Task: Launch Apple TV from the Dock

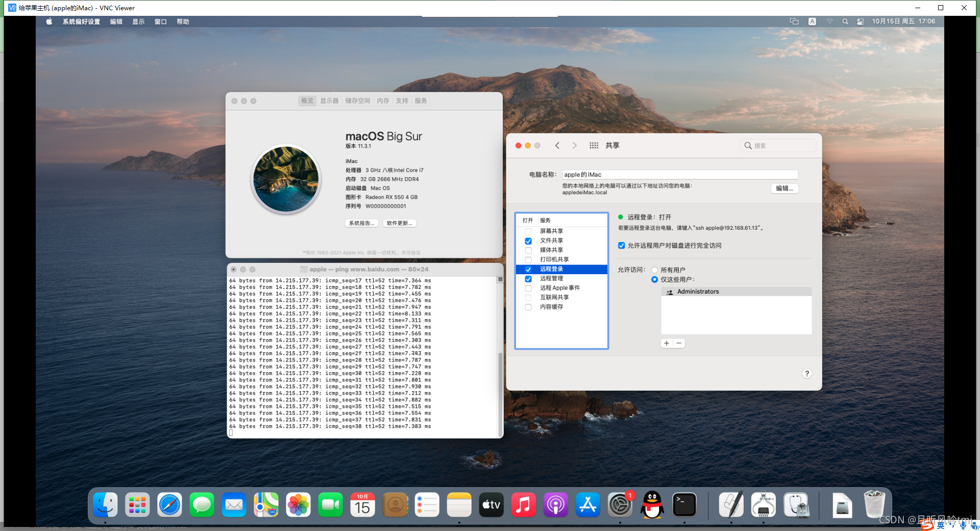Action: [491, 505]
